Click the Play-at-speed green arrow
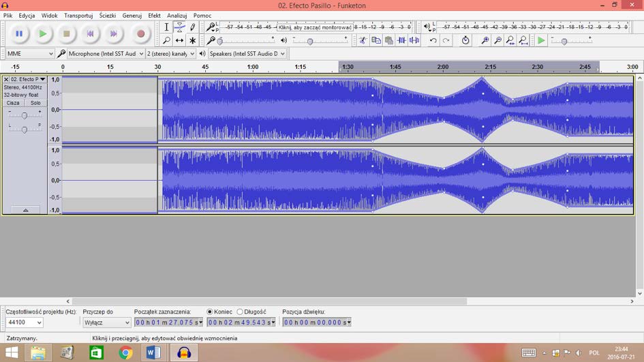 tap(541, 40)
